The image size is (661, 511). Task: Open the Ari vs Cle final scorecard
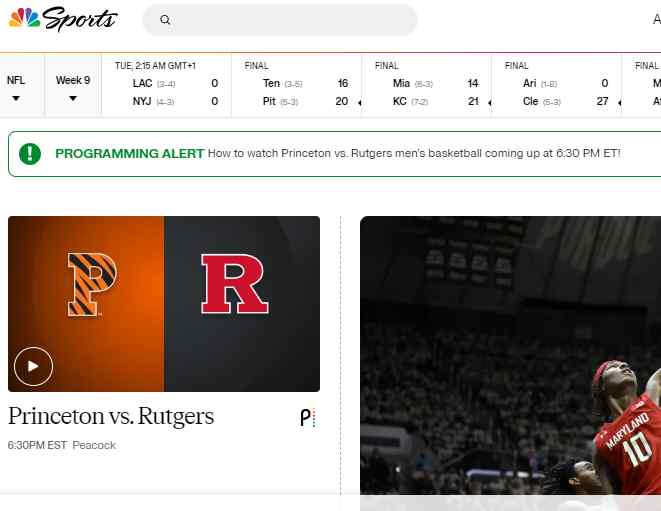click(556, 86)
